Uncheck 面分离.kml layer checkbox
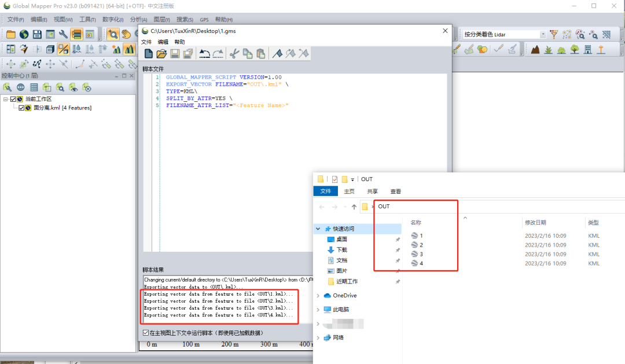Image resolution: width=625 pixels, height=364 pixels. click(21, 108)
